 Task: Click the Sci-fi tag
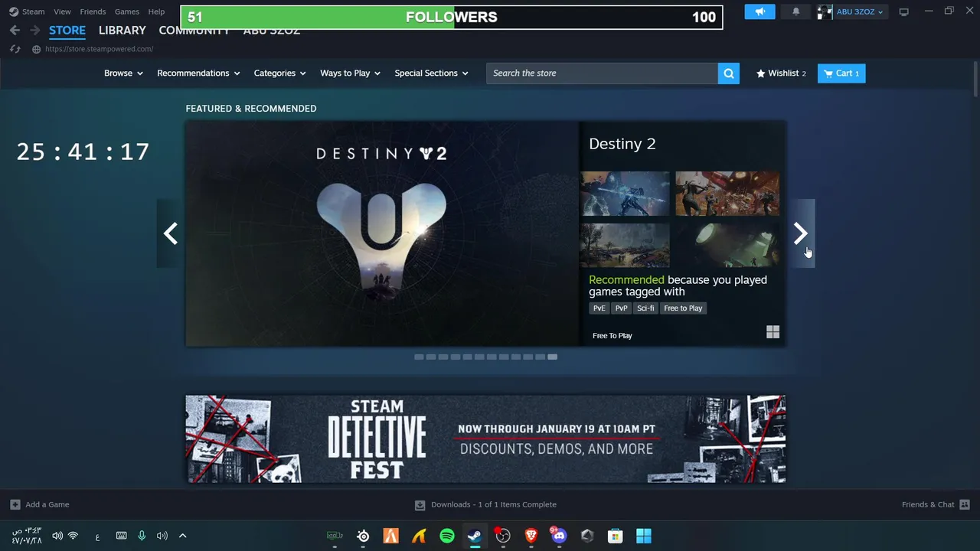tap(645, 308)
